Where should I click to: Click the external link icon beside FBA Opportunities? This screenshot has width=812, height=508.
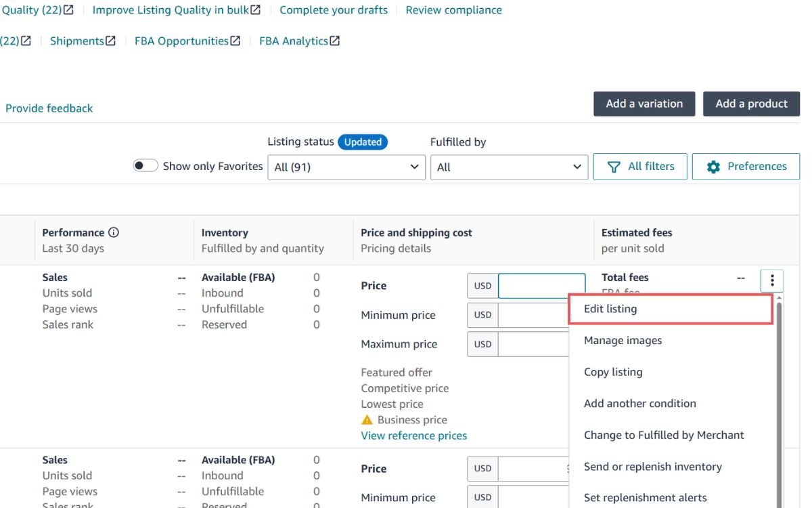pyautogui.click(x=235, y=41)
